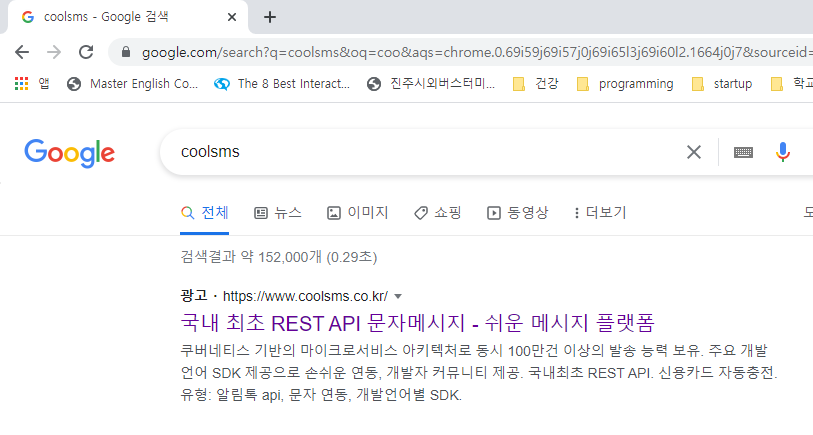Switch to the 뉴스 tab
Viewport: 813px width, 435px height.
[277, 213]
